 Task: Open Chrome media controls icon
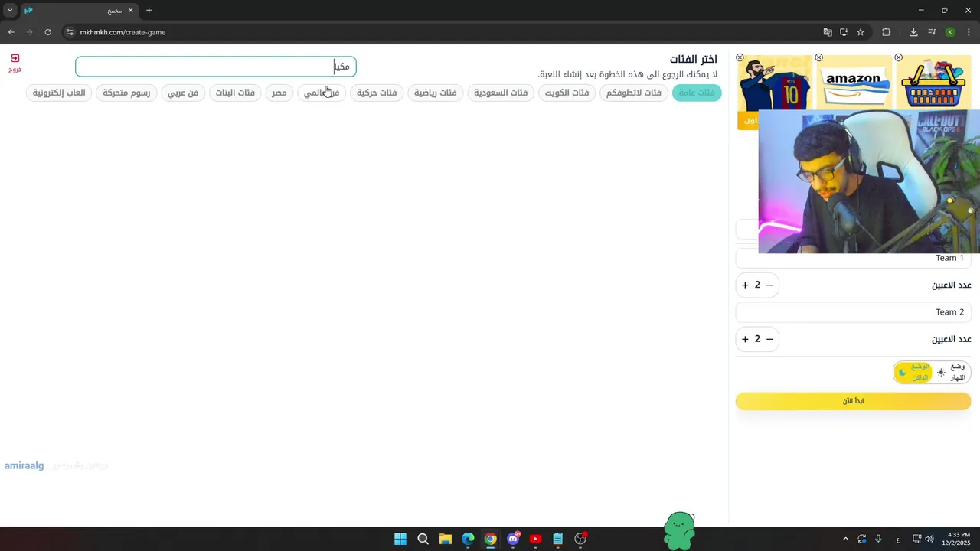(932, 32)
